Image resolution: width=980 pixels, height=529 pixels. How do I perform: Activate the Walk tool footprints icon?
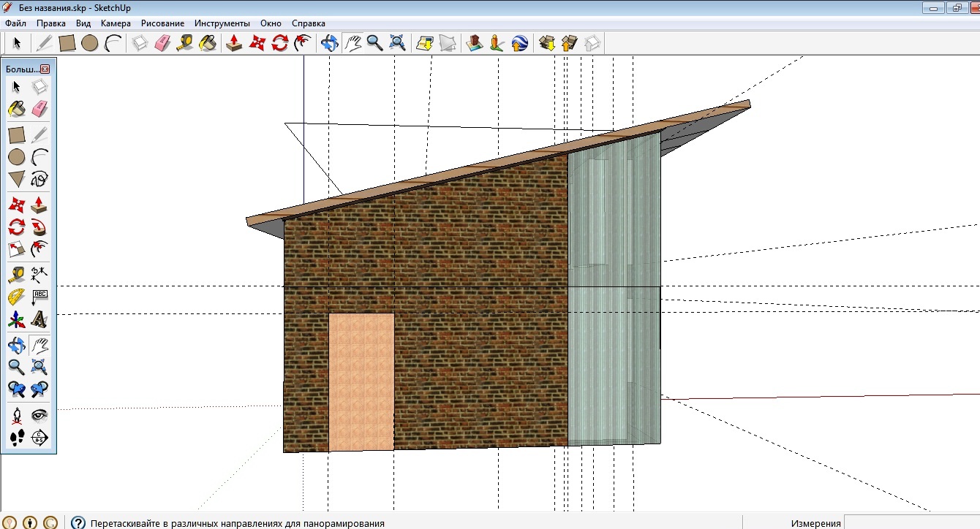point(16,438)
